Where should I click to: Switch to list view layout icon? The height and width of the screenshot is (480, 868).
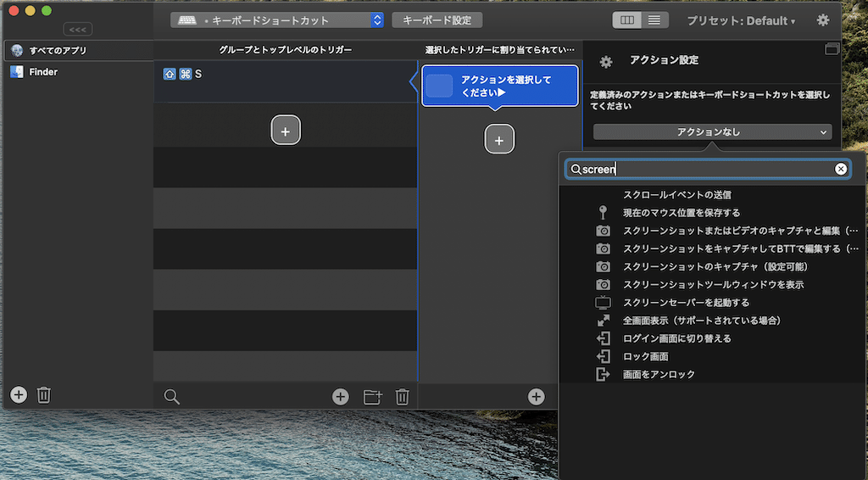click(654, 20)
